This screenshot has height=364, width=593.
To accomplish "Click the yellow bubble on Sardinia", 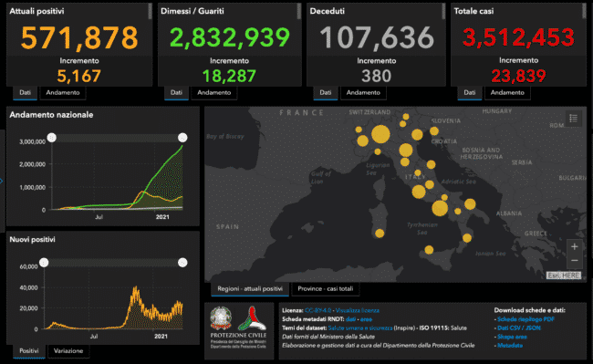I will [380, 234].
